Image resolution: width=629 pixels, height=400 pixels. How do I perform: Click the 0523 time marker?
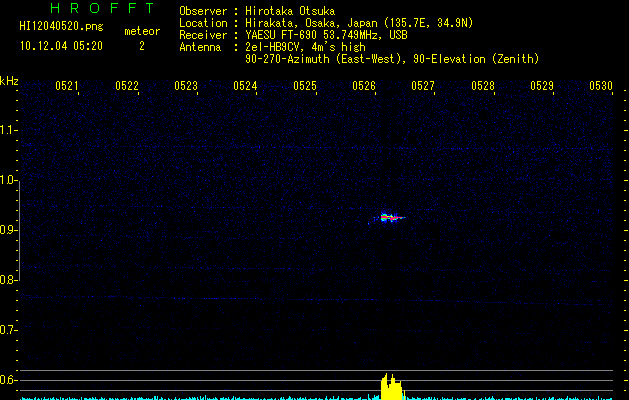point(186,86)
